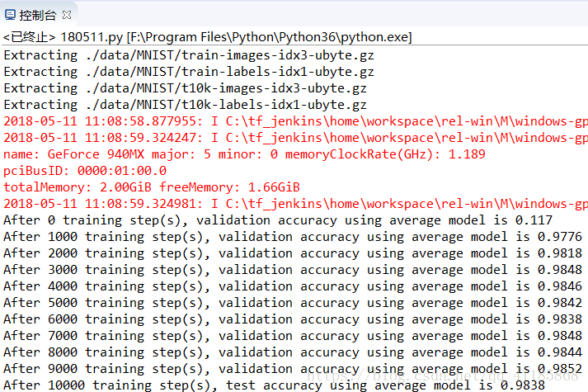588x392 pixels.
Task: Close the 控制台 tab via its X icon
Action: point(67,15)
